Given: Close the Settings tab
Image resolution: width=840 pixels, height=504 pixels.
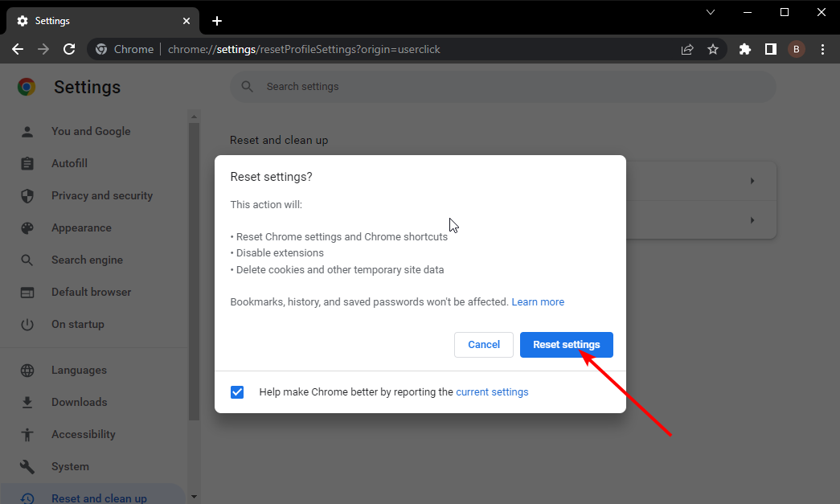Looking at the screenshot, I should click(186, 21).
